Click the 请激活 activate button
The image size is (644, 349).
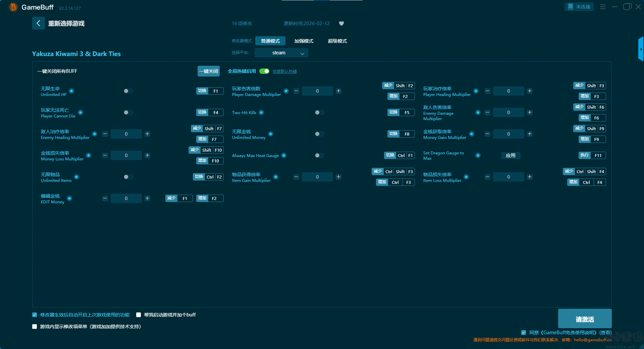tap(585, 319)
